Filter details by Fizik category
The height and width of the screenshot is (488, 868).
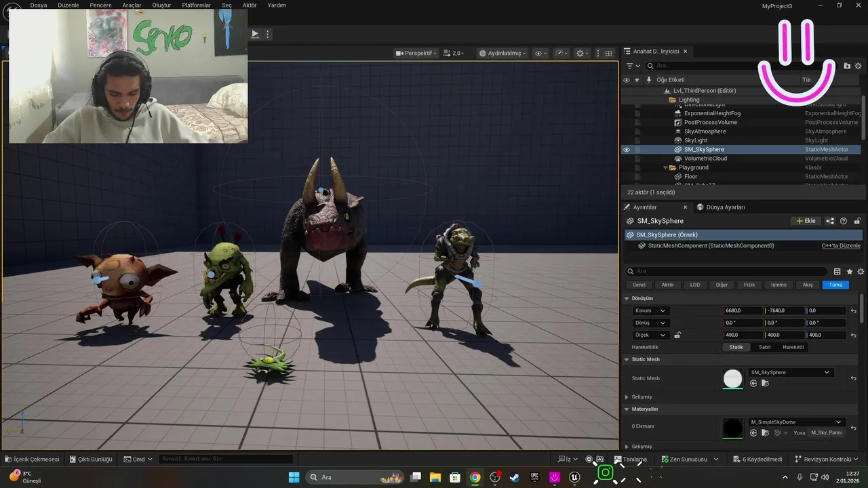click(749, 285)
